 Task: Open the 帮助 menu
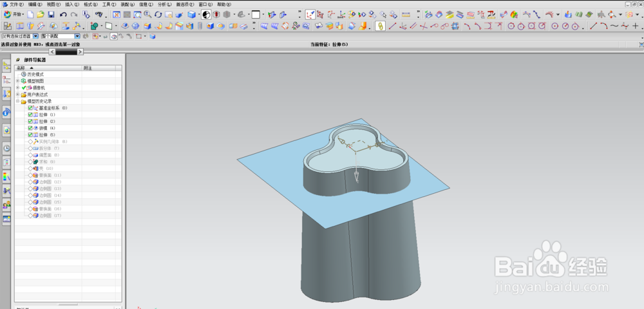(223, 4)
